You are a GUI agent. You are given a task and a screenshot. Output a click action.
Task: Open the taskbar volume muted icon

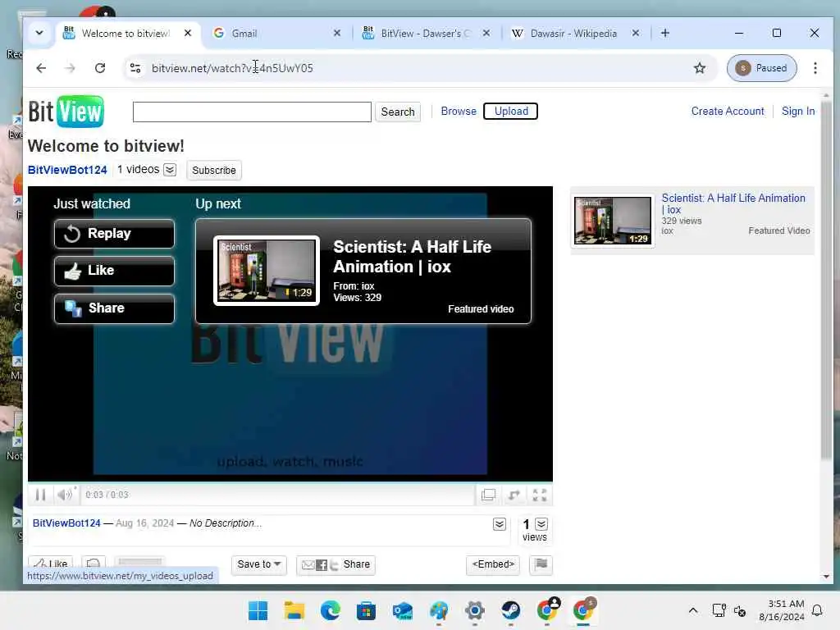click(x=740, y=610)
